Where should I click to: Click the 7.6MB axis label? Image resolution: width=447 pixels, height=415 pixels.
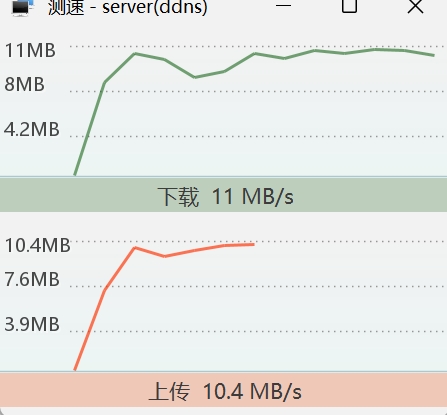tap(32, 279)
